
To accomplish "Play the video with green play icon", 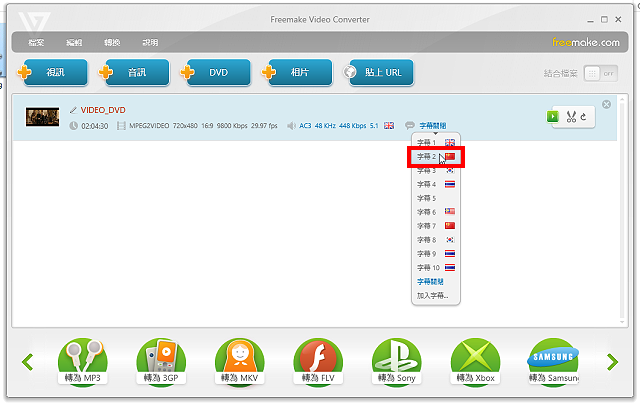I will point(552,117).
